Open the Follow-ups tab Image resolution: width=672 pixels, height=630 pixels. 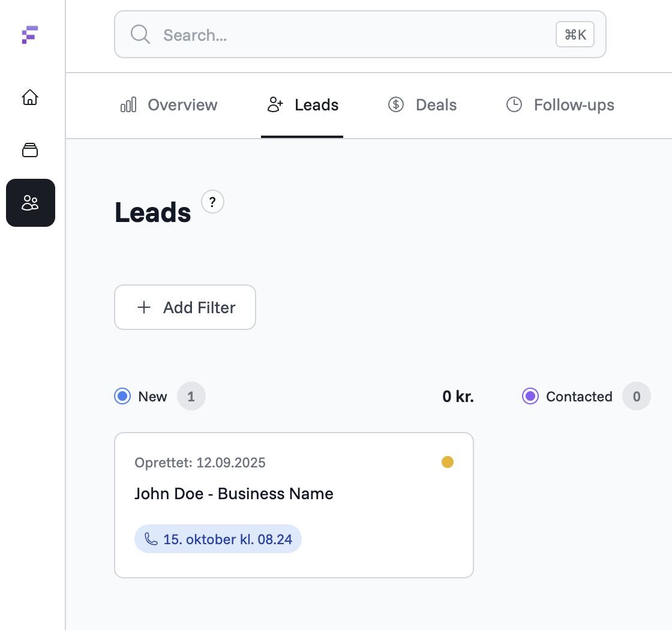(574, 104)
